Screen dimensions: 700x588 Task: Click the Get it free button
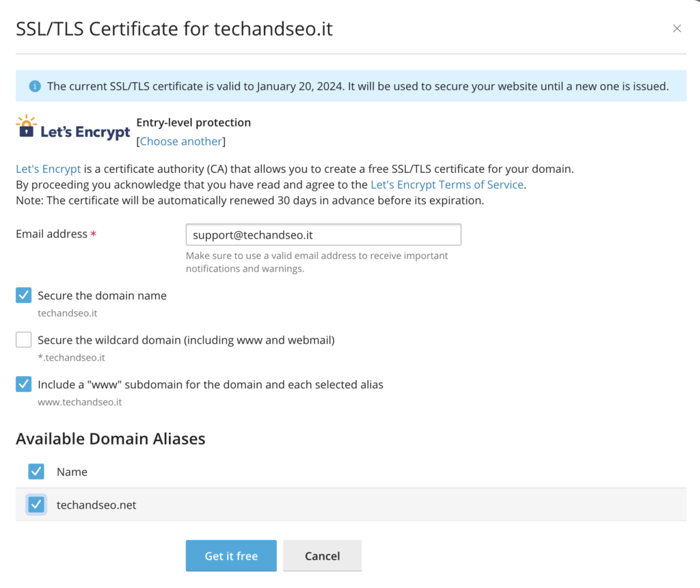(x=231, y=556)
